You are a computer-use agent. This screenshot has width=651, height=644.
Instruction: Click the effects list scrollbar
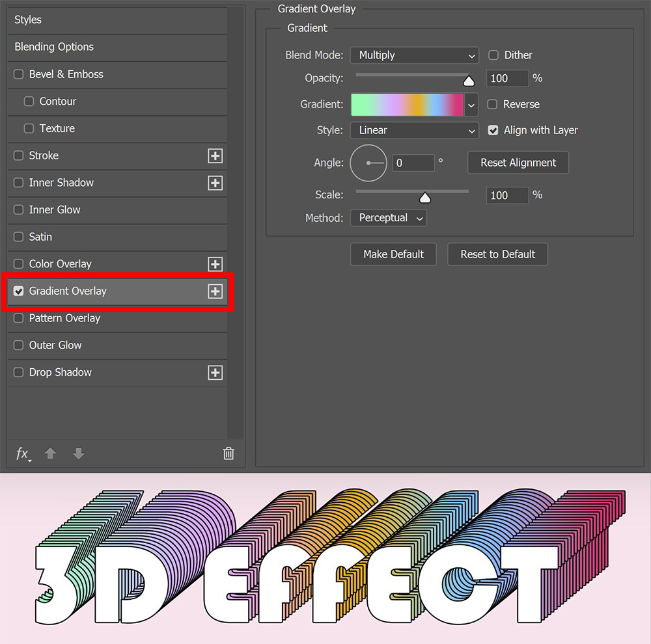[236, 222]
